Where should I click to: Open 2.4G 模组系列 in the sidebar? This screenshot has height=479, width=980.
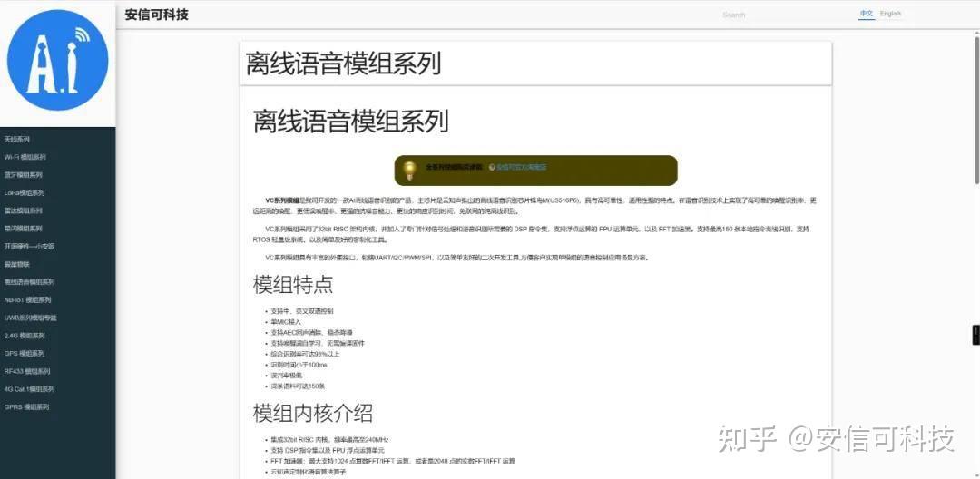24,336
